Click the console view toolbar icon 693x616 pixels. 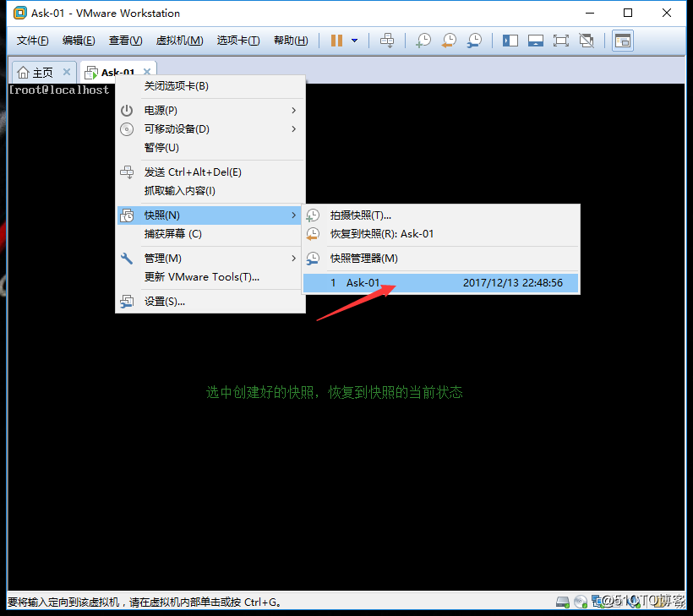click(x=623, y=41)
